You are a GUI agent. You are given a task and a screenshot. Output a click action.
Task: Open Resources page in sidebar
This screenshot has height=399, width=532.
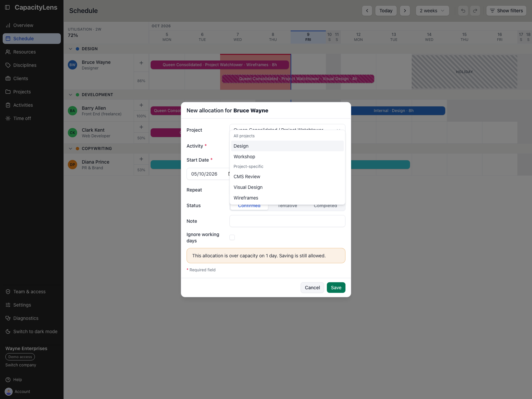(x=32, y=52)
